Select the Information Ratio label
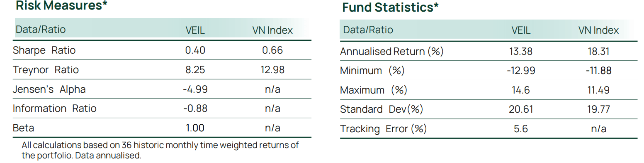This screenshot has height=163, width=644. coord(55,109)
